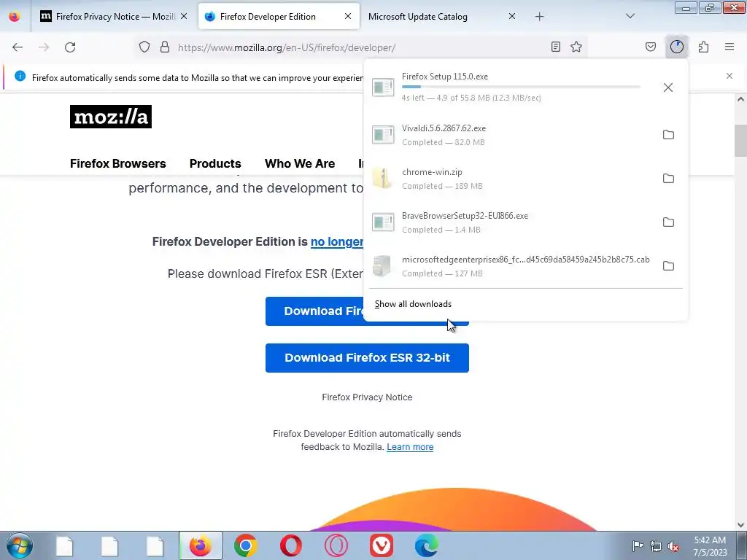Viewport: 747px width, 560px height.
Task: Close the Firefox Privacy Notice tab
Action: click(184, 16)
